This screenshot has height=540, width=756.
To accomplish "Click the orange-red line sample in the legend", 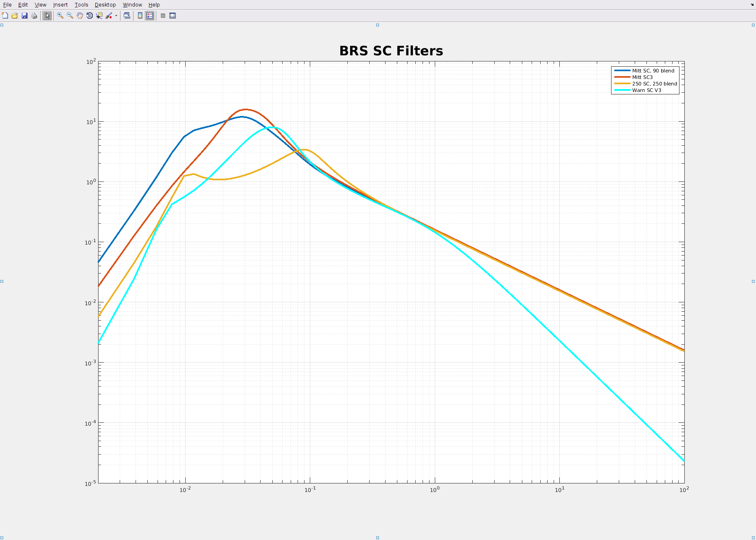I will [622, 77].
